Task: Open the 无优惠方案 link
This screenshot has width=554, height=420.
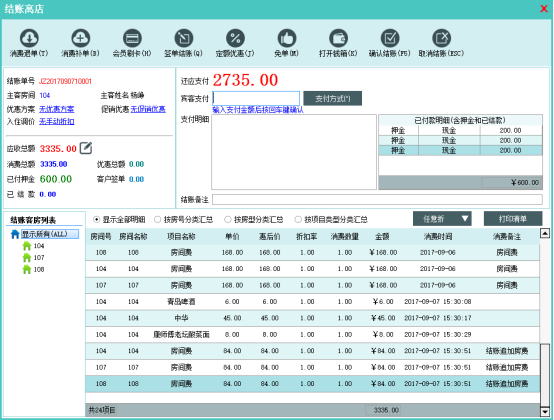Action: (x=57, y=109)
